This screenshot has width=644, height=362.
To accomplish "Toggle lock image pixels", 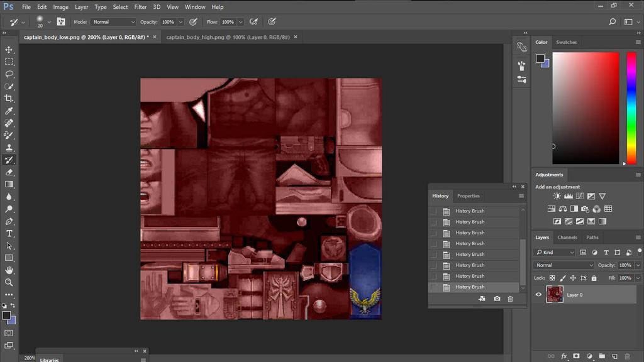I will 563,278.
